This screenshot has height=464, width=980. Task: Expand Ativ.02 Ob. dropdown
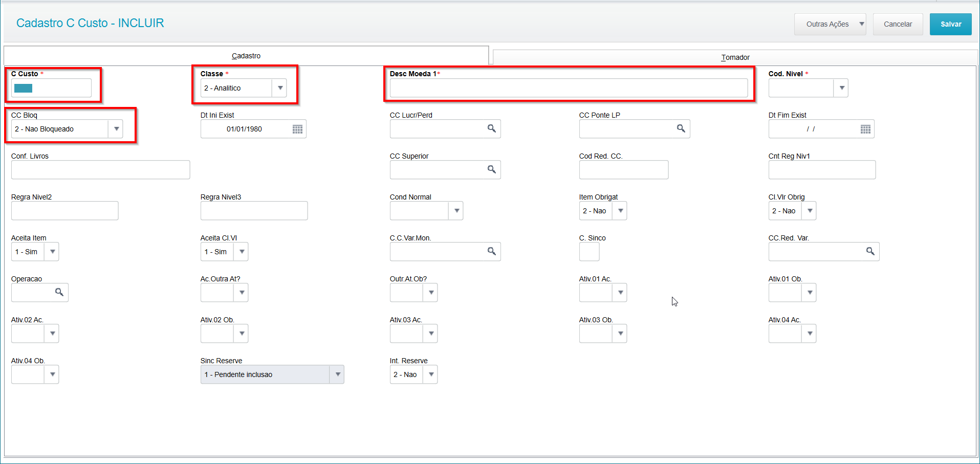[241, 334]
